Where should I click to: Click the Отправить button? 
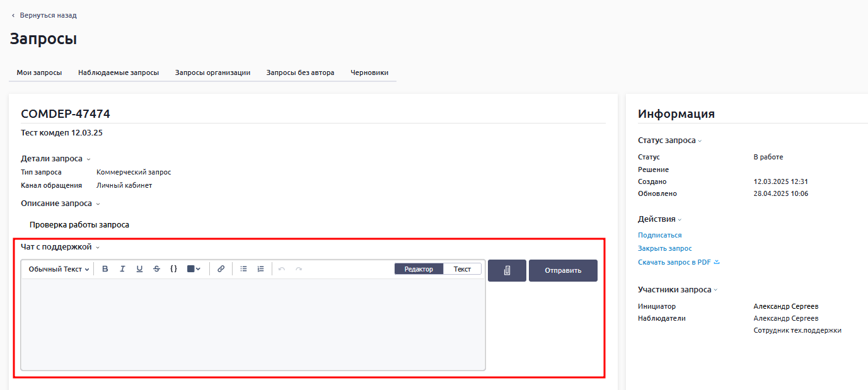pos(563,270)
